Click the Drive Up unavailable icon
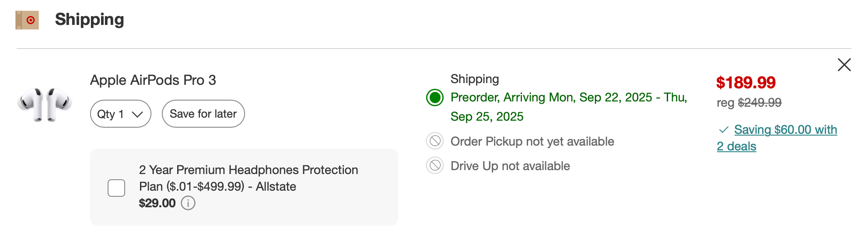868x237 pixels. pyautogui.click(x=435, y=166)
